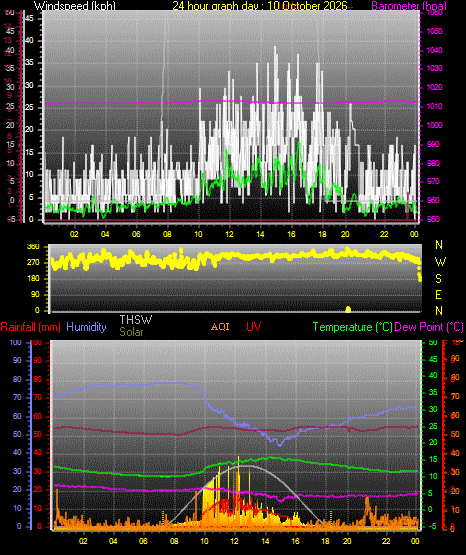Click the red '40' rainfall axis value
Viewport: 466px width, 555px height.
pyautogui.click(x=38, y=452)
